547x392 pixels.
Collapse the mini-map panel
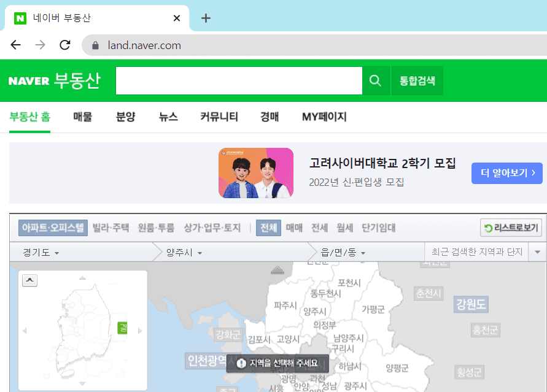click(x=29, y=280)
